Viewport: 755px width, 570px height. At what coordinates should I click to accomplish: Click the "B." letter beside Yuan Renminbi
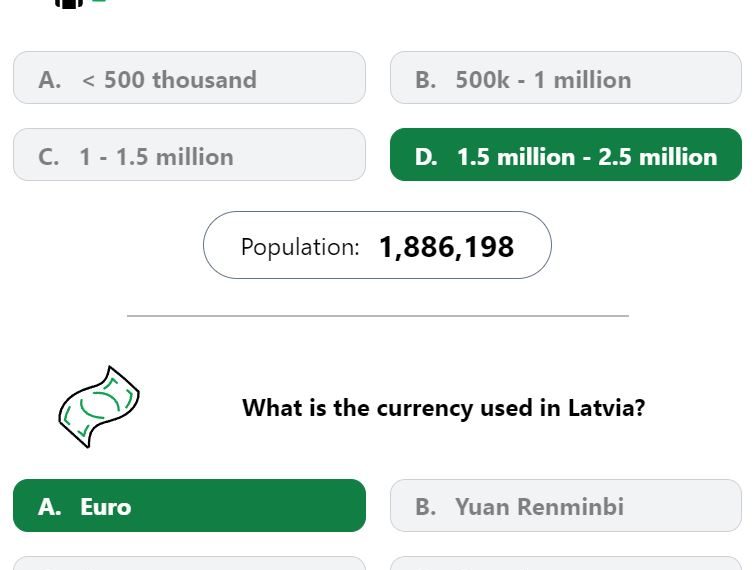(426, 507)
